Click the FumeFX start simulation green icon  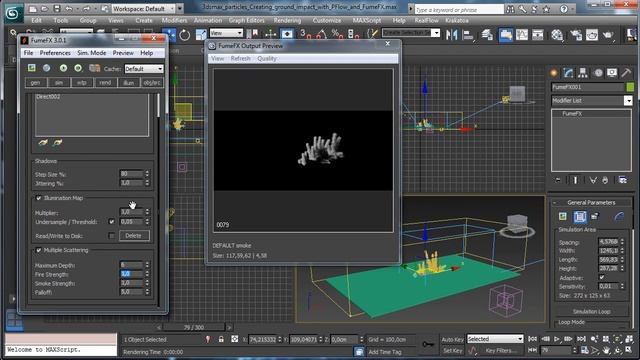click(x=63, y=68)
